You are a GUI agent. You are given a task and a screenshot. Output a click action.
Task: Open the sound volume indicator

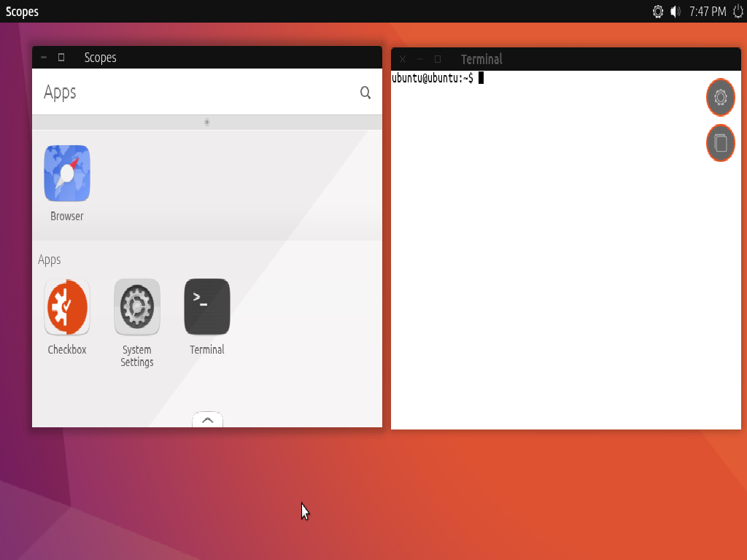(x=676, y=12)
